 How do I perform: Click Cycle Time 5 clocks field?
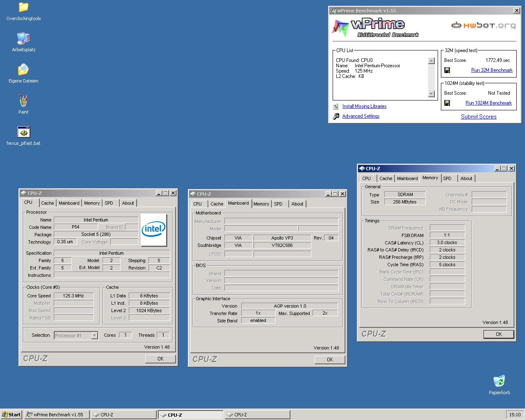[447, 265]
